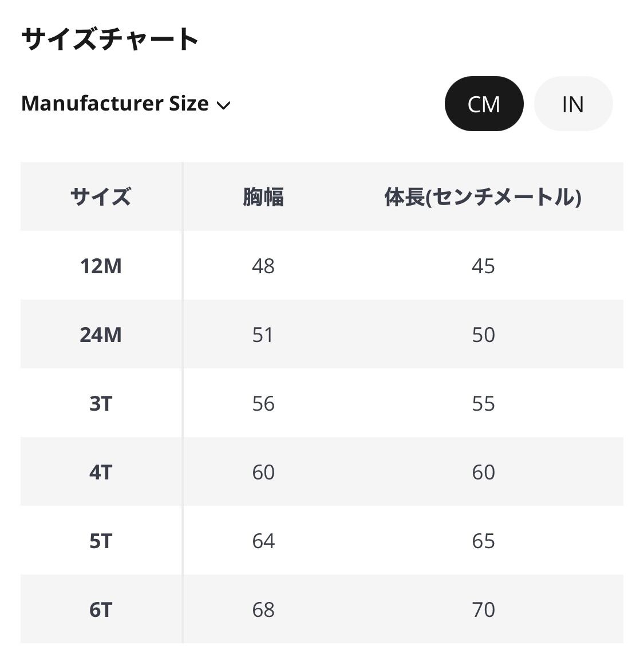Click the サイズチャート heading
644x653 pixels.
pos(110,39)
